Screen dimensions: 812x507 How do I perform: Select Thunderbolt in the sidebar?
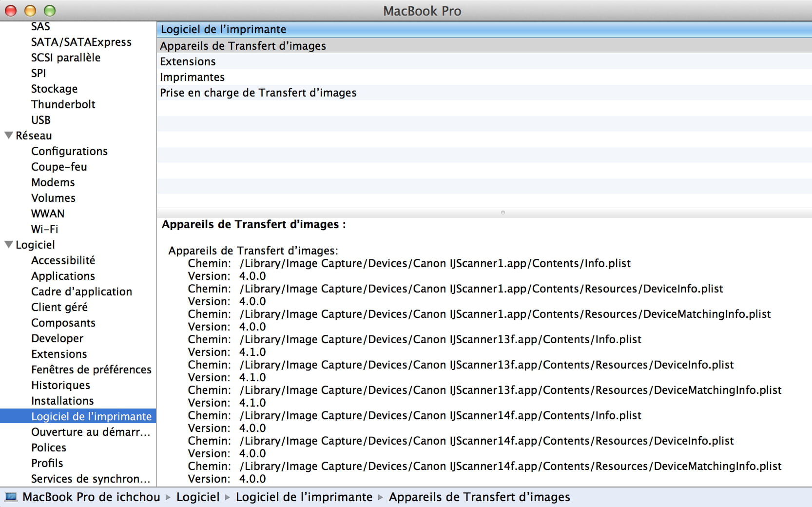pos(63,104)
